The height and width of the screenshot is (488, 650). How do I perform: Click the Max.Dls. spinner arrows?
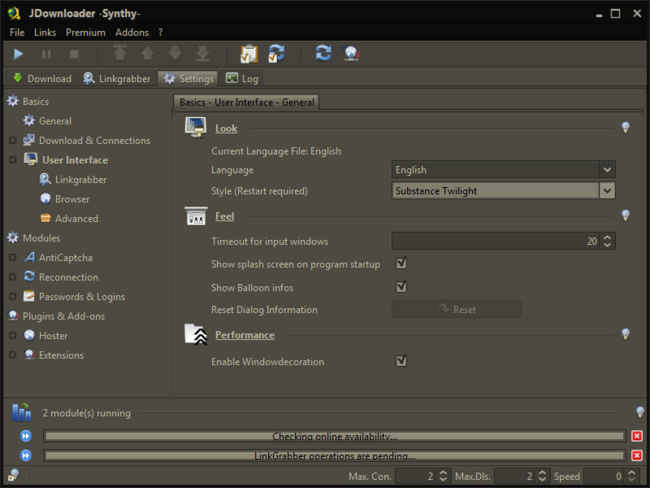pyautogui.click(x=542, y=476)
